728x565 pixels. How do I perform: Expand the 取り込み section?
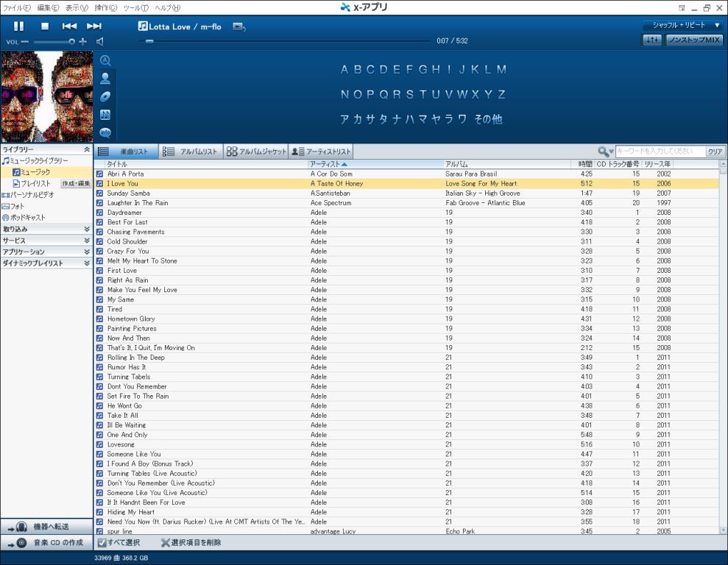[87, 229]
